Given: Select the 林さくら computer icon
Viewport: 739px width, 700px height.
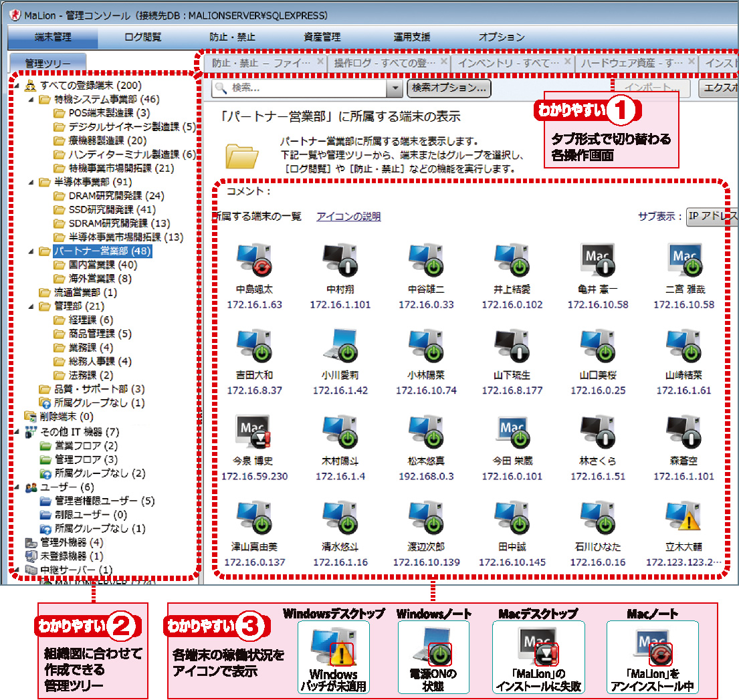Looking at the screenshot, I should [598, 431].
